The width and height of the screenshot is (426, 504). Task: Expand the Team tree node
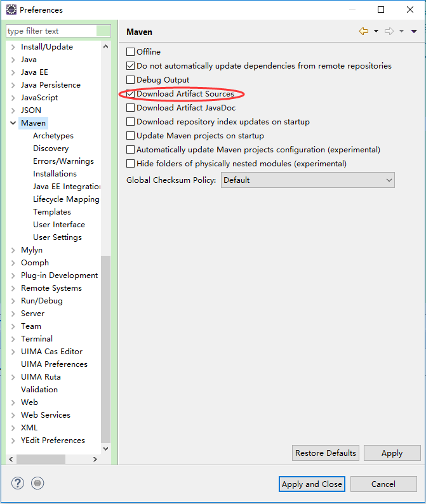13,326
